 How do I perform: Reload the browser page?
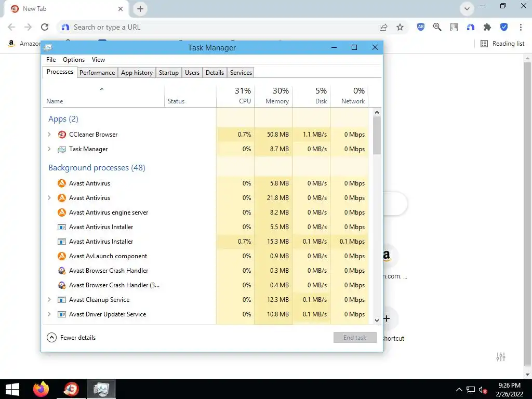click(x=45, y=27)
